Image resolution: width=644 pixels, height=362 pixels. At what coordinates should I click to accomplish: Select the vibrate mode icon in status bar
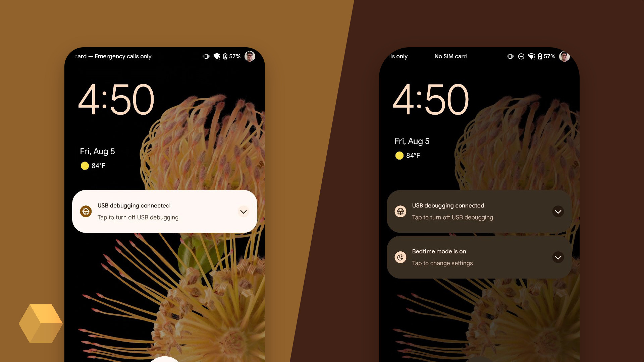click(x=206, y=57)
